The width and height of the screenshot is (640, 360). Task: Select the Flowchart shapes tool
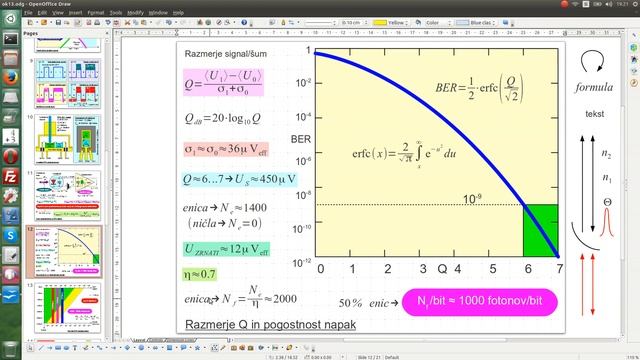pos(169,348)
